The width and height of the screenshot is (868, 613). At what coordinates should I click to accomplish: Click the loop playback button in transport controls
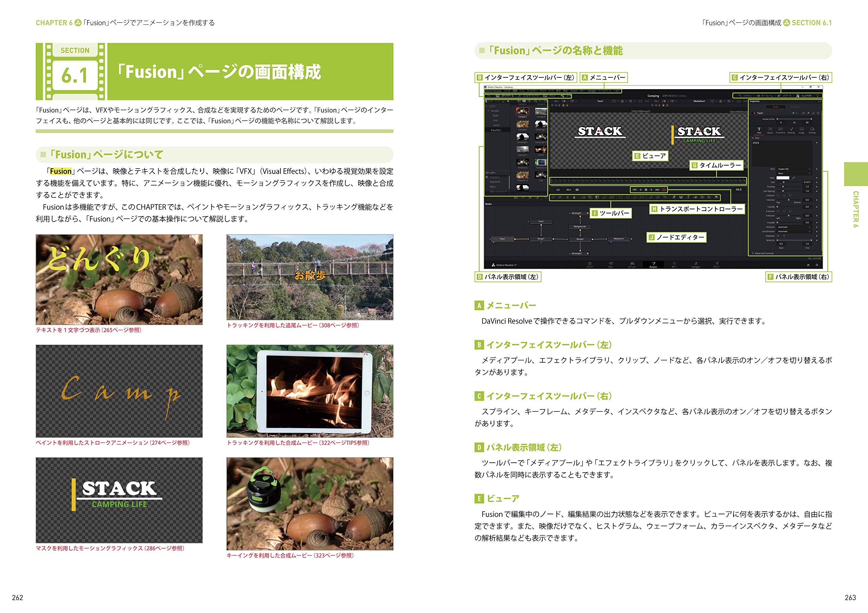(664, 189)
